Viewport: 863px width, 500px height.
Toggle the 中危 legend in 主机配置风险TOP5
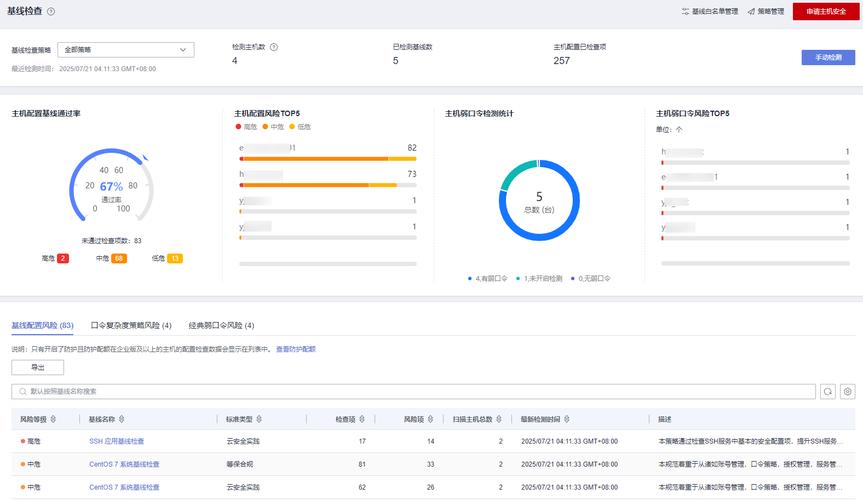click(x=273, y=127)
